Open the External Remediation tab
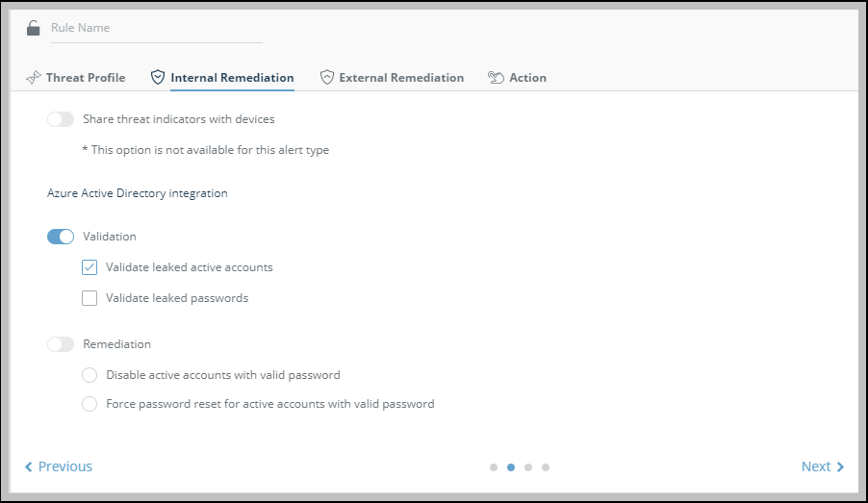The height and width of the screenshot is (503, 868). click(401, 78)
